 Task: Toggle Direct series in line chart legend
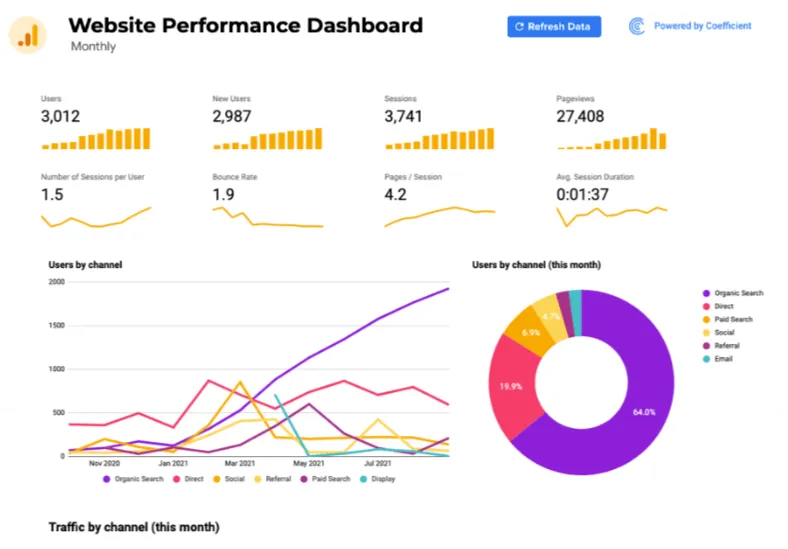[x=188, y=479]
